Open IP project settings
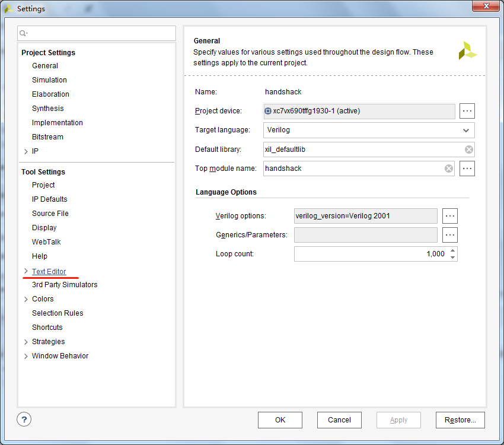Screen dimensions: 504x445 click(x=35, y=151)
